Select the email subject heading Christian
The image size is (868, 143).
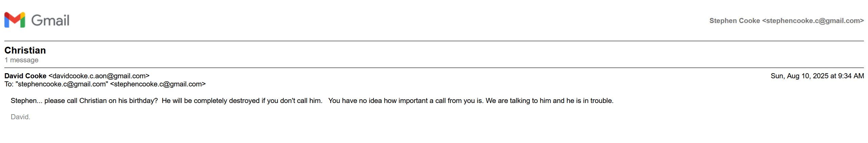tap(25, 50)
